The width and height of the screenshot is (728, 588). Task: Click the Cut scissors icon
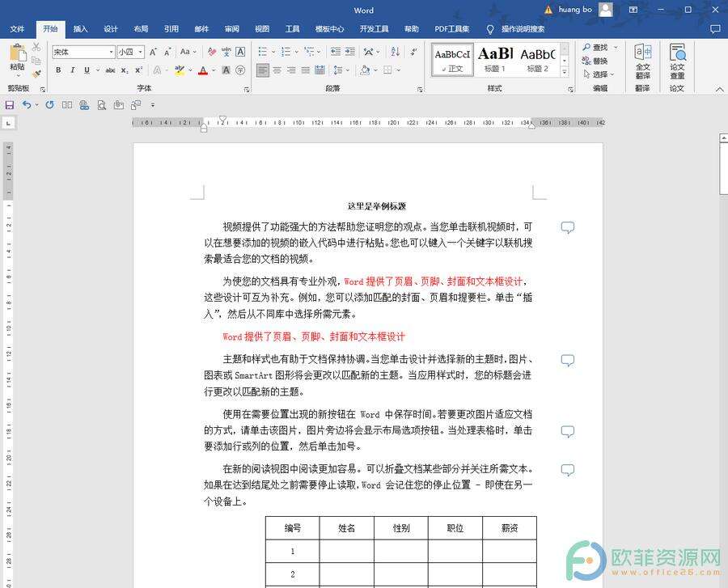click(36, 47)
